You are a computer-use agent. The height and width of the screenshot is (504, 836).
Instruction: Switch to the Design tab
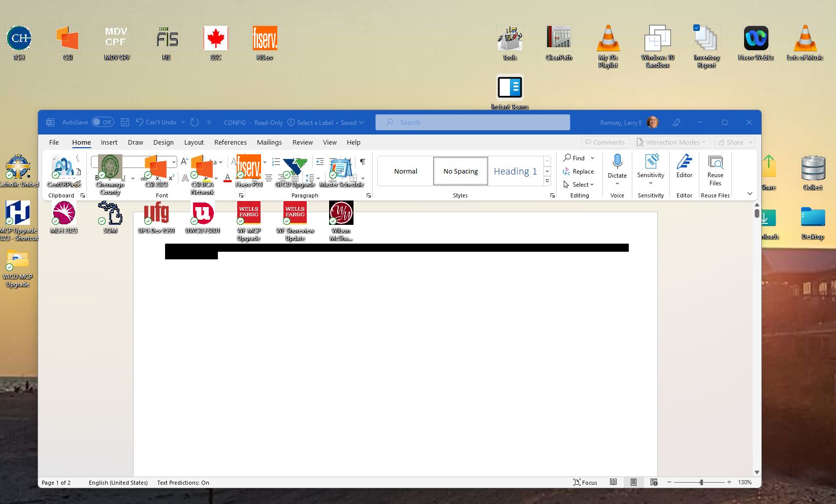[x=164, y=142]
